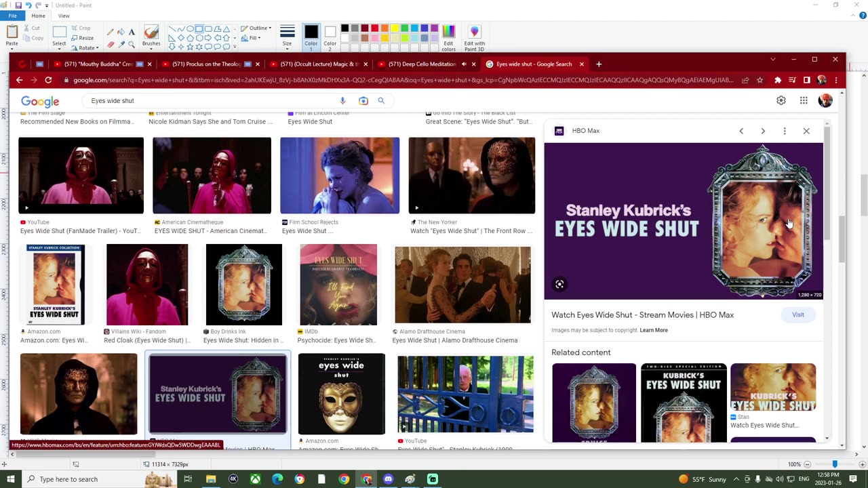The width and height of the screenshot is (868, 488).
Task: Reload the Chrome page
Action: tap(48, 80)
